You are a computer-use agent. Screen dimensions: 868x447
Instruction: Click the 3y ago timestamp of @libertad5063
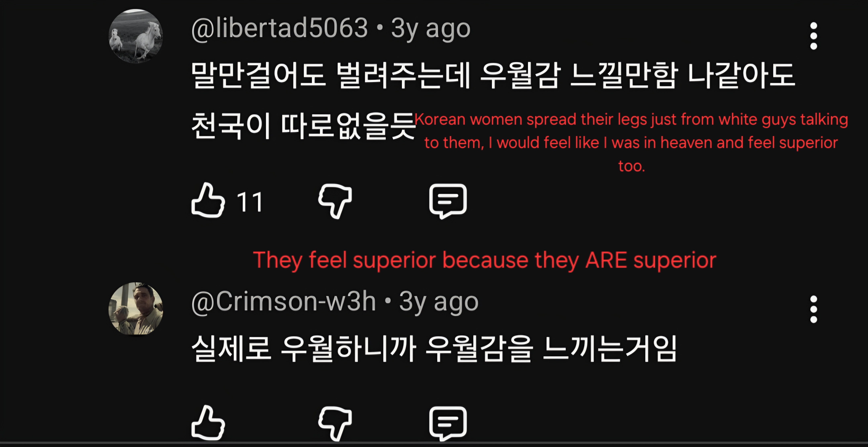click(x=431, y=29)
